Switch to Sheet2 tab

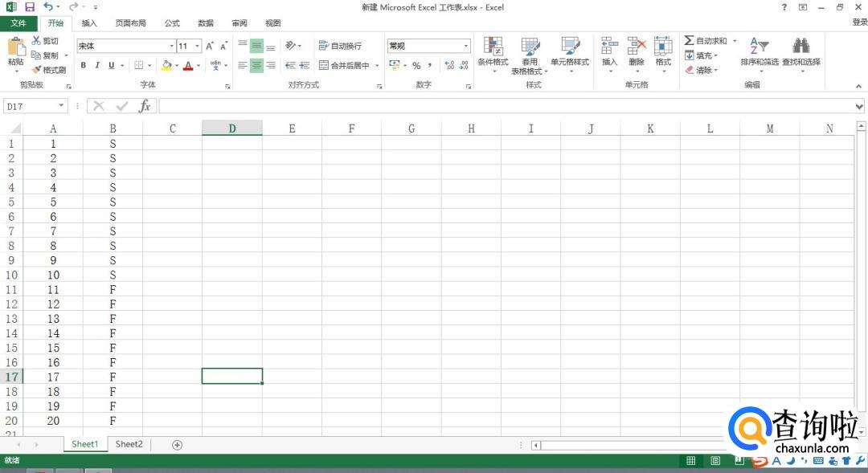(x=129, y=444)
